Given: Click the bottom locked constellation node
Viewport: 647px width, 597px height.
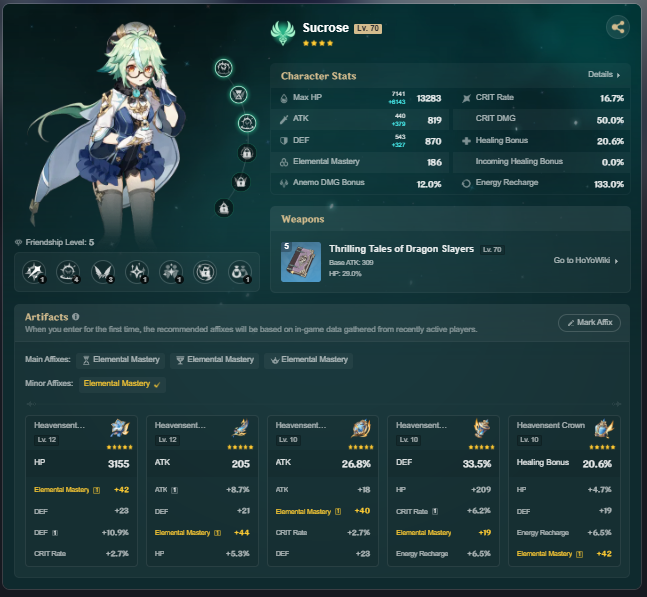Looking at the screenshot, I should click(224, 208).
